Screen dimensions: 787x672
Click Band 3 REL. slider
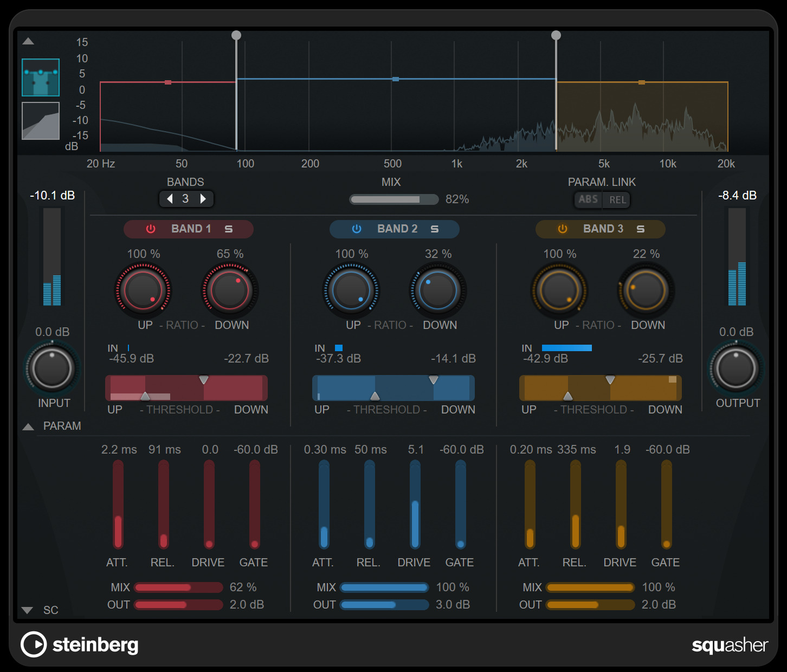(576, 505)
